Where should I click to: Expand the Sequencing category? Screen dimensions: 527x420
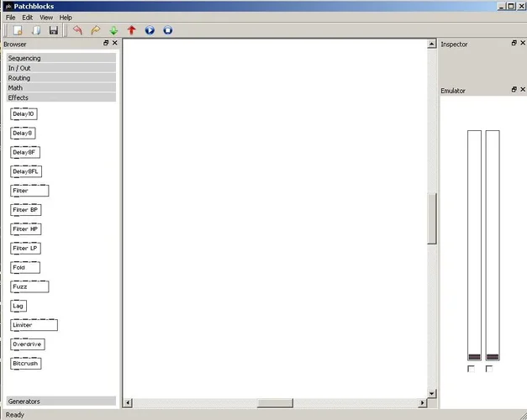pyautogui.click(x=61, y=58)
